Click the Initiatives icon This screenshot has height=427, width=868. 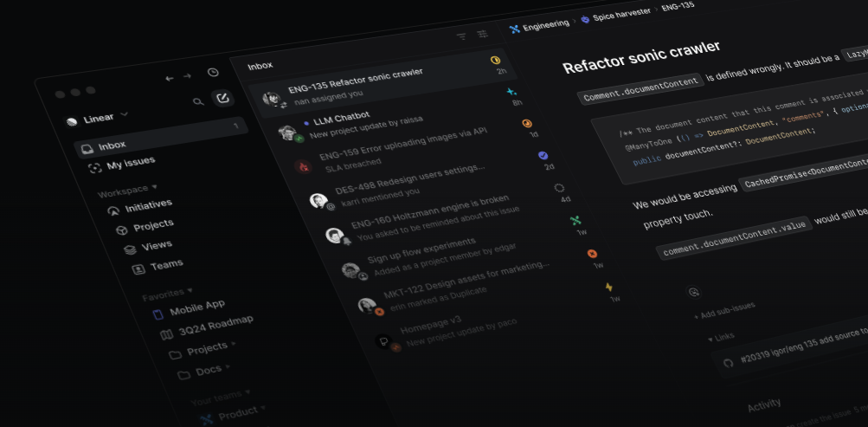click(113, 210)
